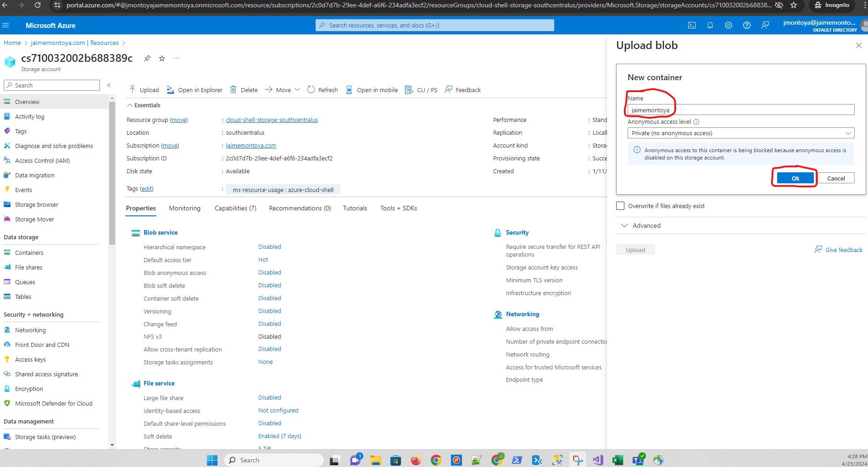Click Open in Explorer toolbar item
The height and width of the screenshot is (467, 868).
(x=195, y=90)
